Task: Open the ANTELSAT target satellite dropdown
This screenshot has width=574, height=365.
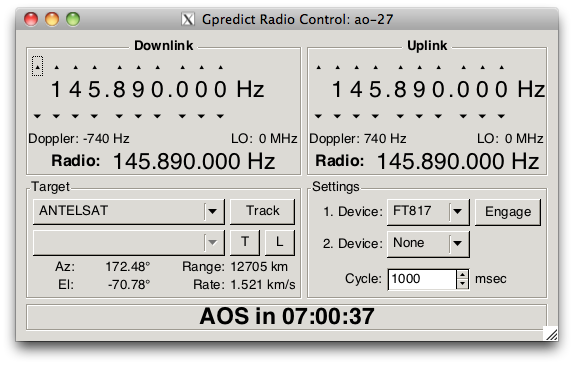Action: click(x=128, y=211)
